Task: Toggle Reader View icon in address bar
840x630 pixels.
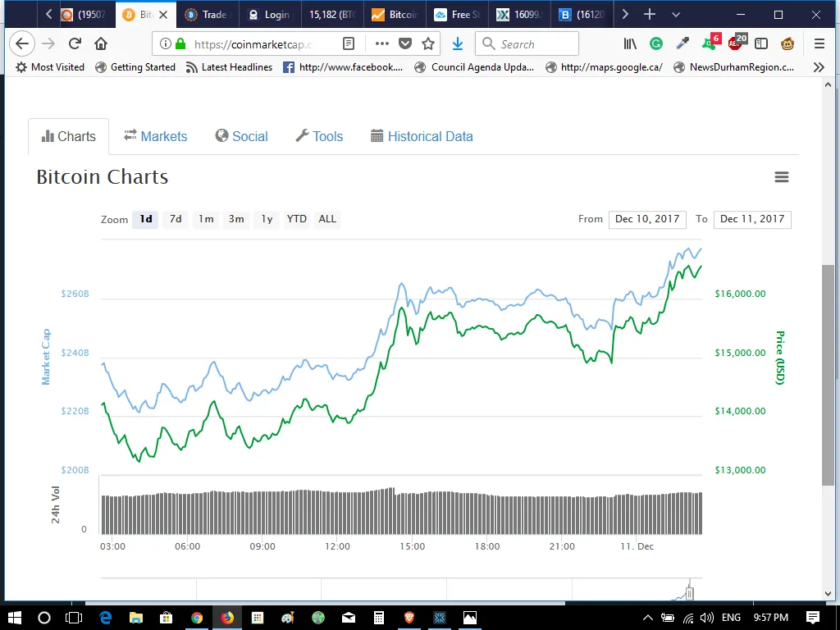Action: coord(349,44)
